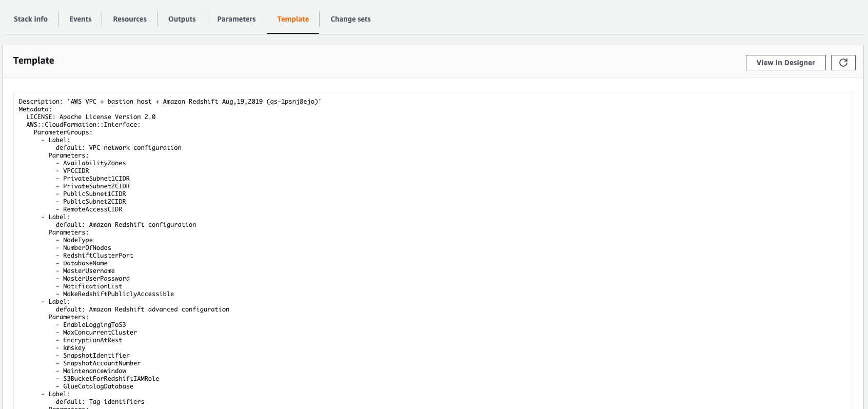Click the RemoteAccessCIDR entry
Image resolution: width=868 pixels, height=409 pixels.
(x=93, y=209)
